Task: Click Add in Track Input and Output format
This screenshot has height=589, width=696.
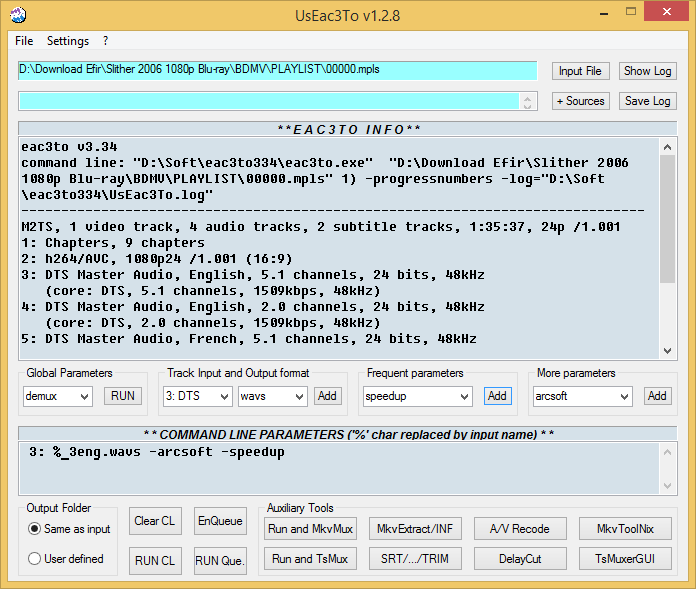Action: (328, 396)
